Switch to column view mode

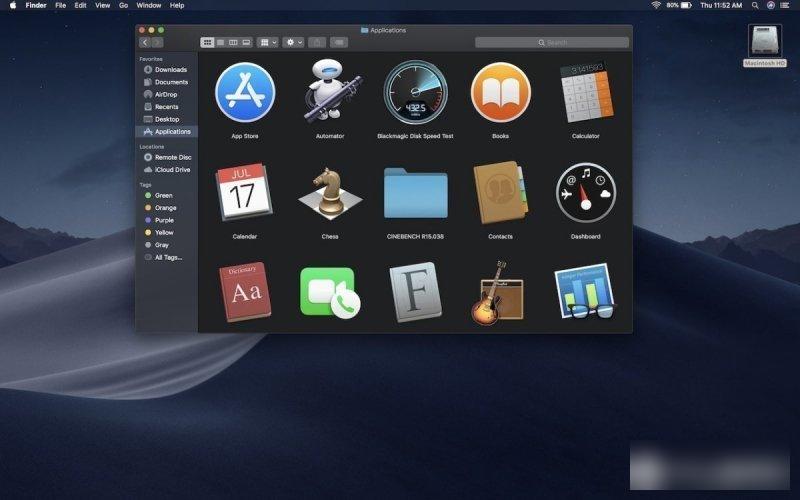click(233, 42)
